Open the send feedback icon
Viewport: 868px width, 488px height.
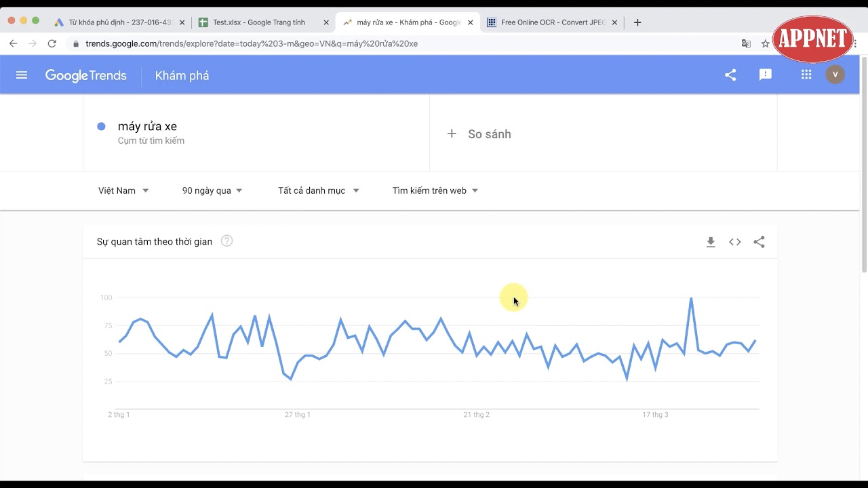pos(766,75)
